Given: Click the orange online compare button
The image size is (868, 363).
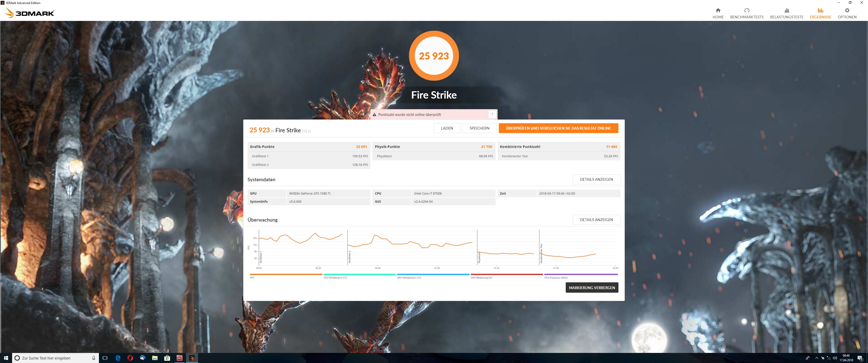Looking at the screenshot, I should [x=558, y=128].
